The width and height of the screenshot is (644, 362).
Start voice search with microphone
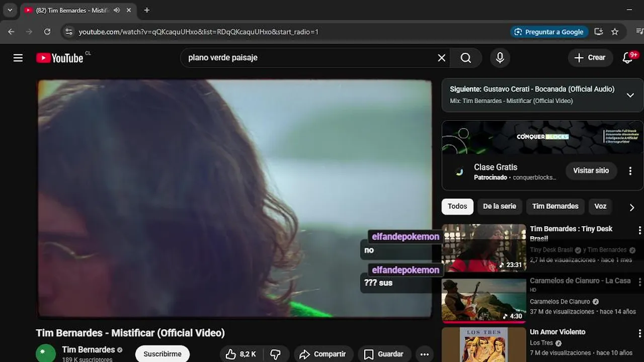pyautogui.click(x=500, y=58)
